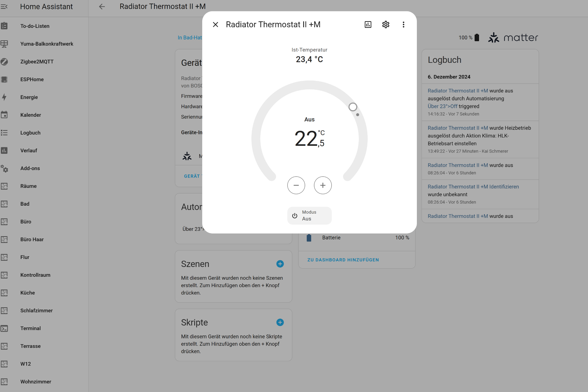Open the thermostat history graph icon
Screen dimensions: 588x392
(x=368, y=25)
